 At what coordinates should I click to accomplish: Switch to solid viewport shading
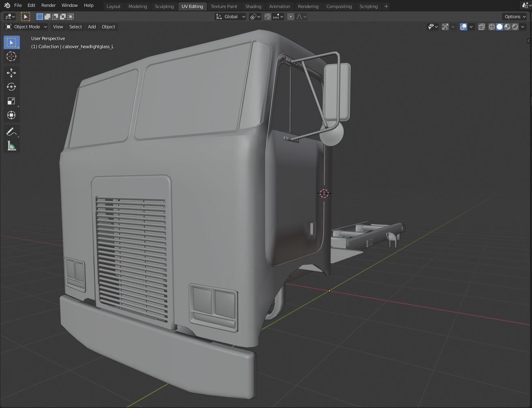(x=500, y=27)
